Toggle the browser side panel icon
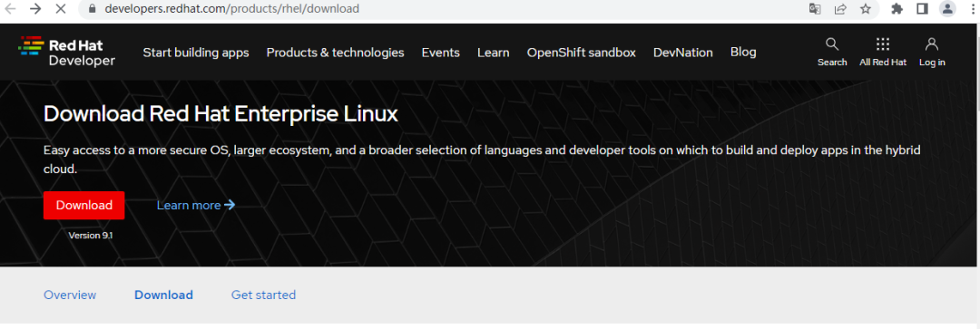This screenshot has height=329, width=980. tap(923, 9)
